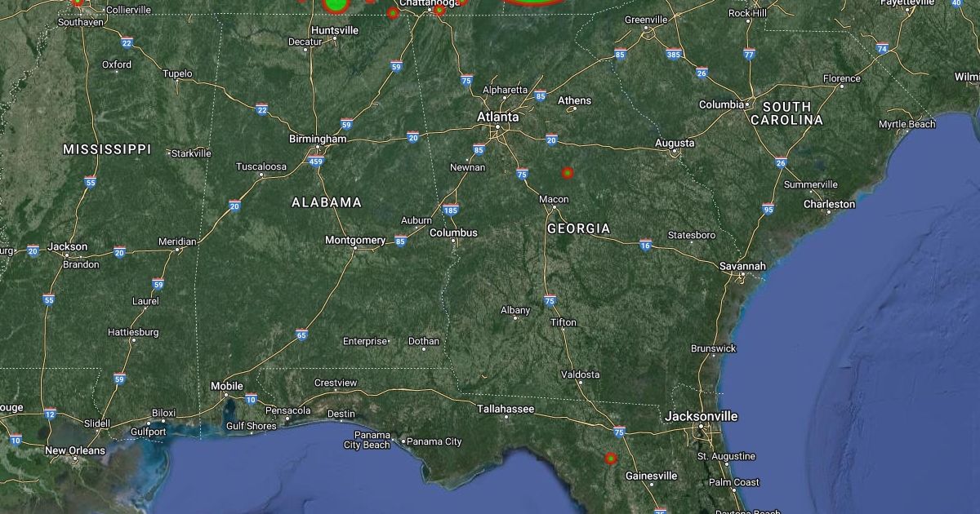Select the Tuscaloosa city label
The height and width of the screenshot is (514, 980).
pyautogui.click(x=261, y=166)
